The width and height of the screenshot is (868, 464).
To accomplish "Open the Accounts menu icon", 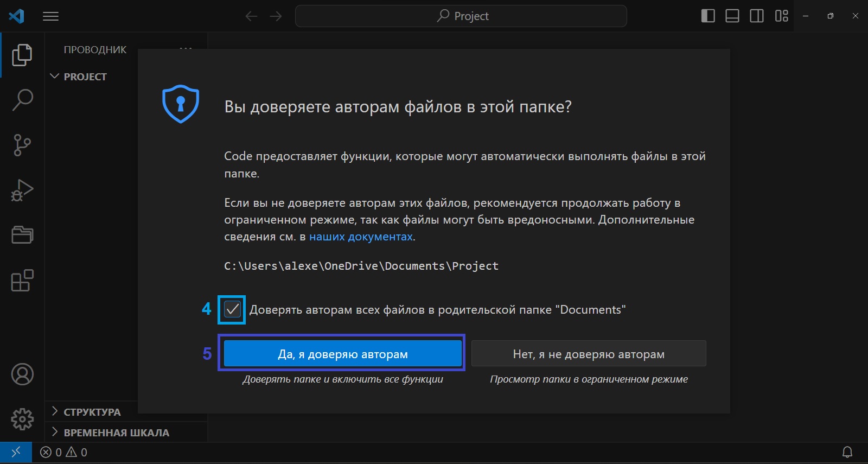I will (22, 374).
